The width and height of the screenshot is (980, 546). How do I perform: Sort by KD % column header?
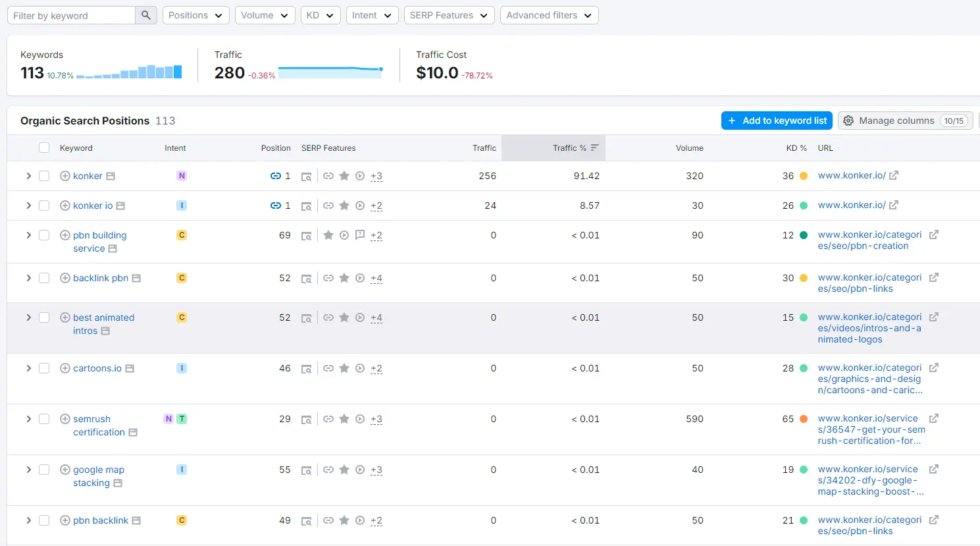coord(796,148)
